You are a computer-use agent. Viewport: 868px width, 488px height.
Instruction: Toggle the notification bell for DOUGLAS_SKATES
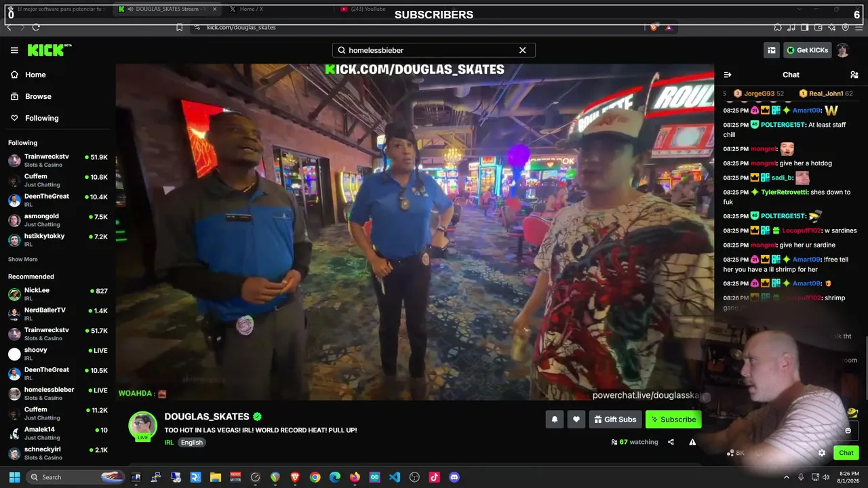pos(554,420)
